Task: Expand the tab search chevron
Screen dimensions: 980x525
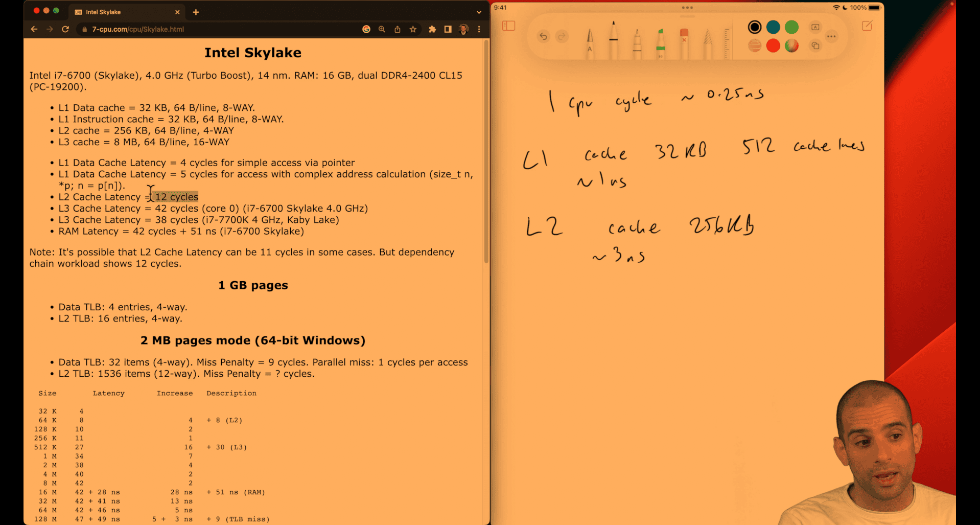Action: click(479, 12)
